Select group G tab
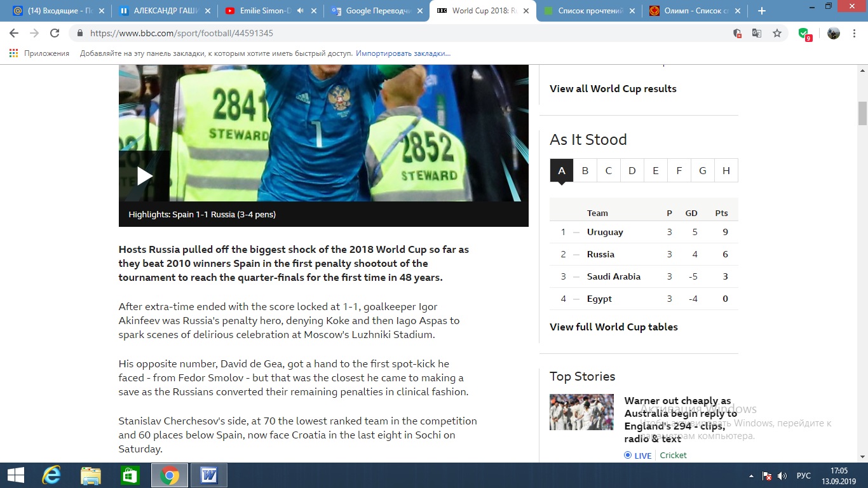The image size is (868, 488). click(x=703, y=170)
